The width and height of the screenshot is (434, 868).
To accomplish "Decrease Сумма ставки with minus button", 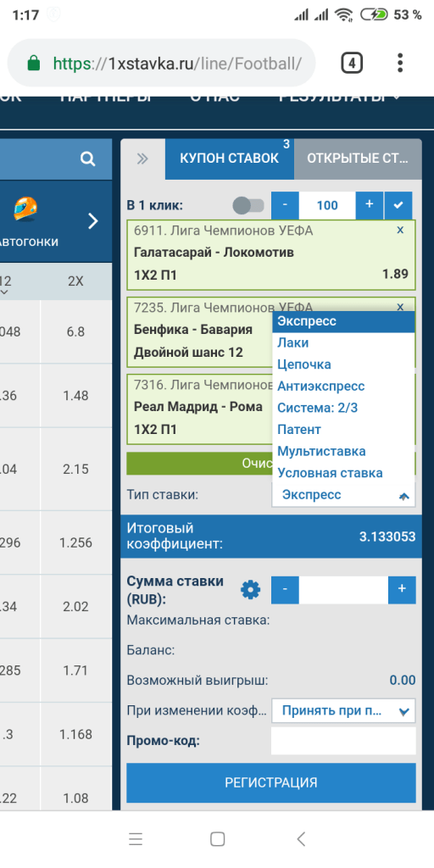I will pos(285,590).
